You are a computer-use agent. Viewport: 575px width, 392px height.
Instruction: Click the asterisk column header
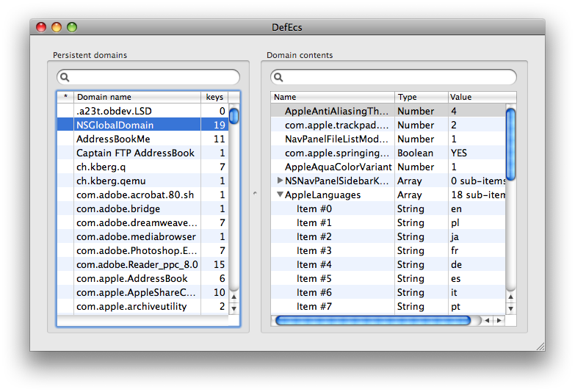pos(65,97)
